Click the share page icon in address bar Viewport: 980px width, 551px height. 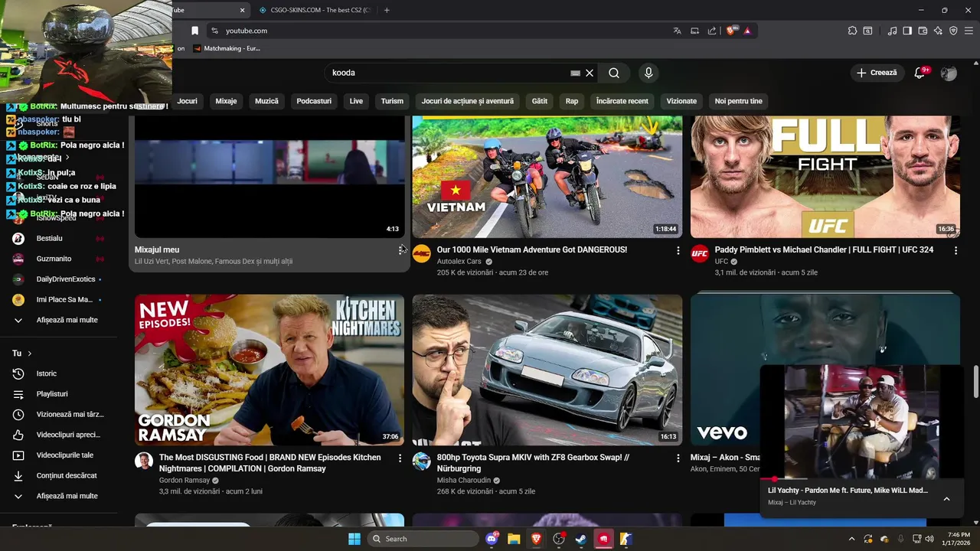point(712,31)
